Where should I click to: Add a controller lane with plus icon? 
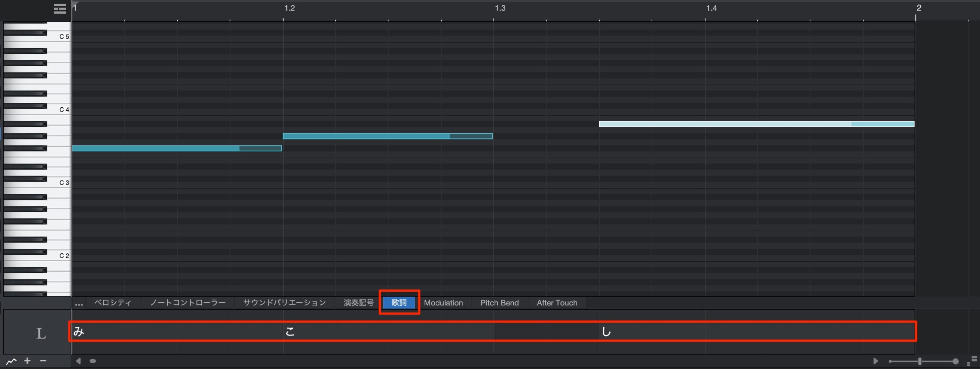(x=27, y=361)
